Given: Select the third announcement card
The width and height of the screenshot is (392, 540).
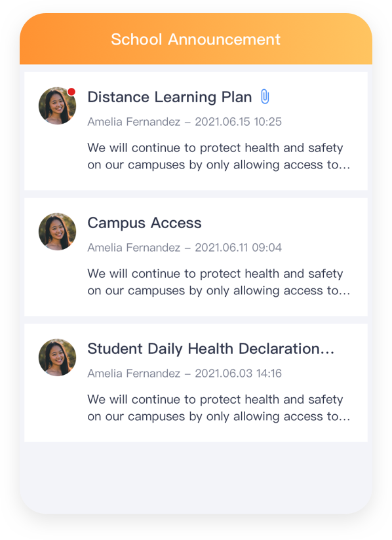Looking at the screenshot, I should pyautogui.click(x=195, y=383).
